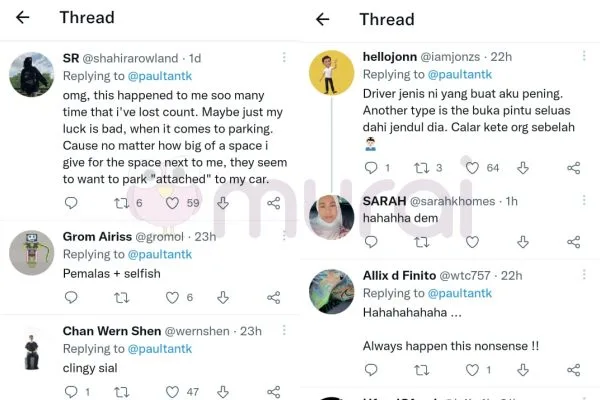Viewport: 600px width, 400px height.
Task: Retweet hellojonn's tweet with 3 retweets
Action: (x=421, y=168)
